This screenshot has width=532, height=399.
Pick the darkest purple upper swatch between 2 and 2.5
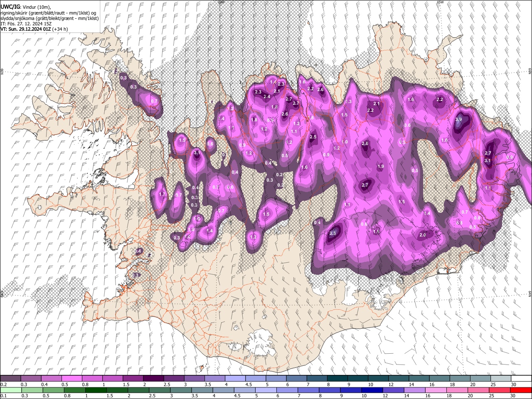[x=153, y=379]
